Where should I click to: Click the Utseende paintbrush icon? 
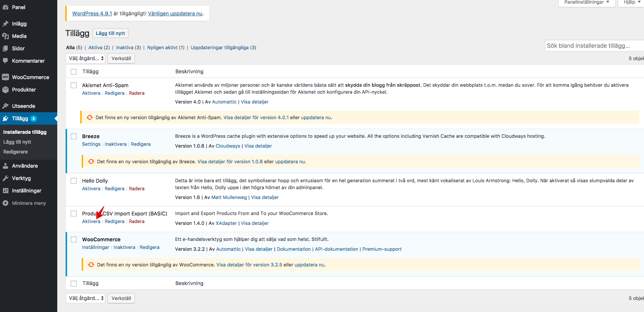(x=5, y=106)
